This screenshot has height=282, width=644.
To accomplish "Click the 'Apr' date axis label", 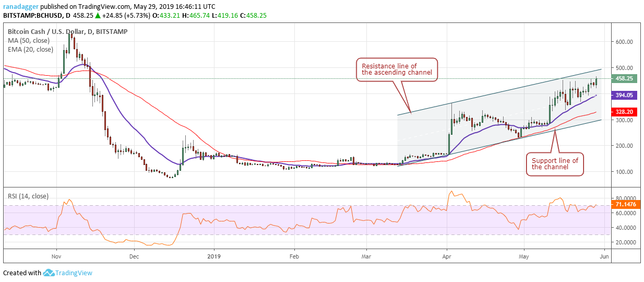I will point(447,256).
